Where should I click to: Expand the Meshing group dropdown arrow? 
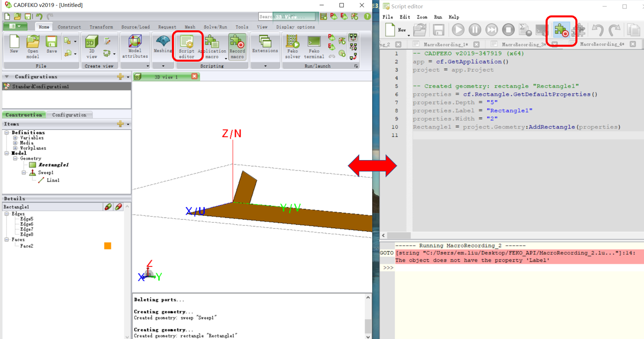click(x=164, y=66)
